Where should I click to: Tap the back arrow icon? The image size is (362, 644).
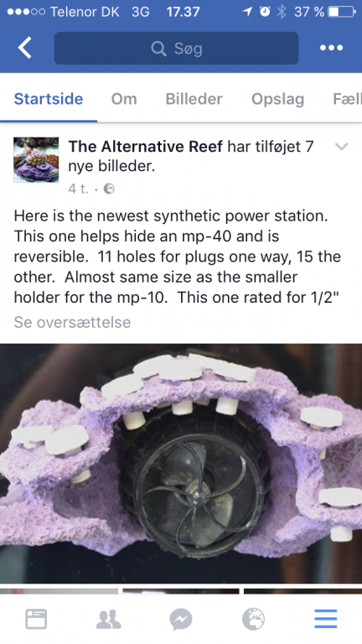24,48
